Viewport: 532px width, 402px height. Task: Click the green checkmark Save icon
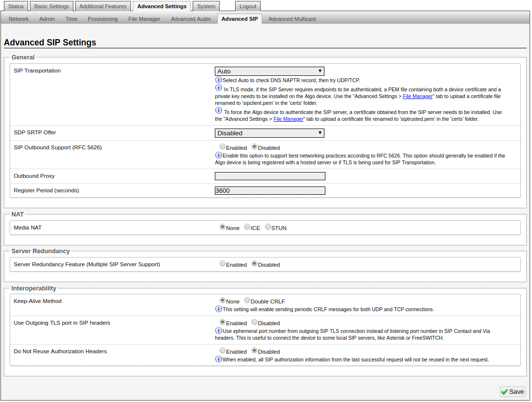click(504, 392)
